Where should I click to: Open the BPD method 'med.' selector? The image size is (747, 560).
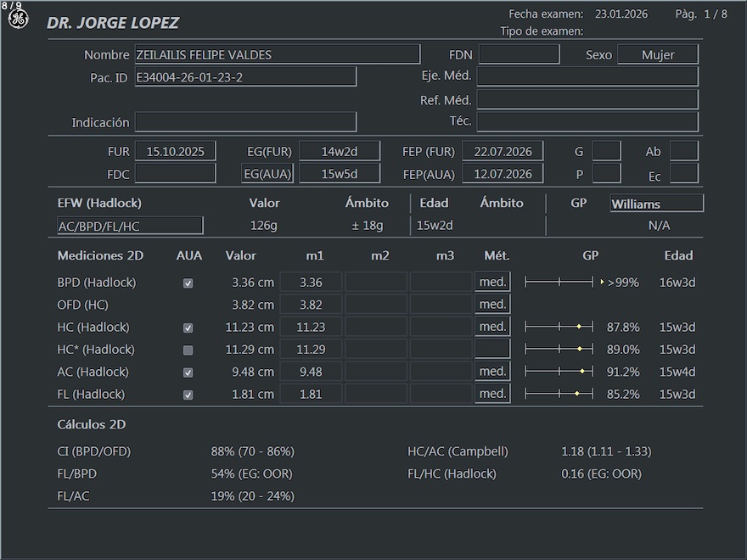point(492,283)
